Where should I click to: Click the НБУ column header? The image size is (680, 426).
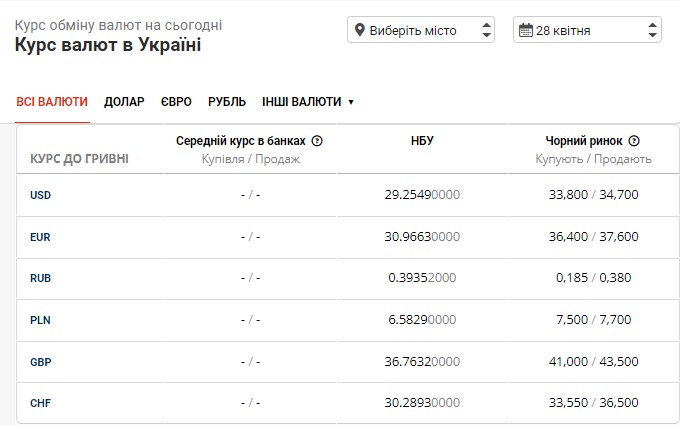(x=422, y=141)
